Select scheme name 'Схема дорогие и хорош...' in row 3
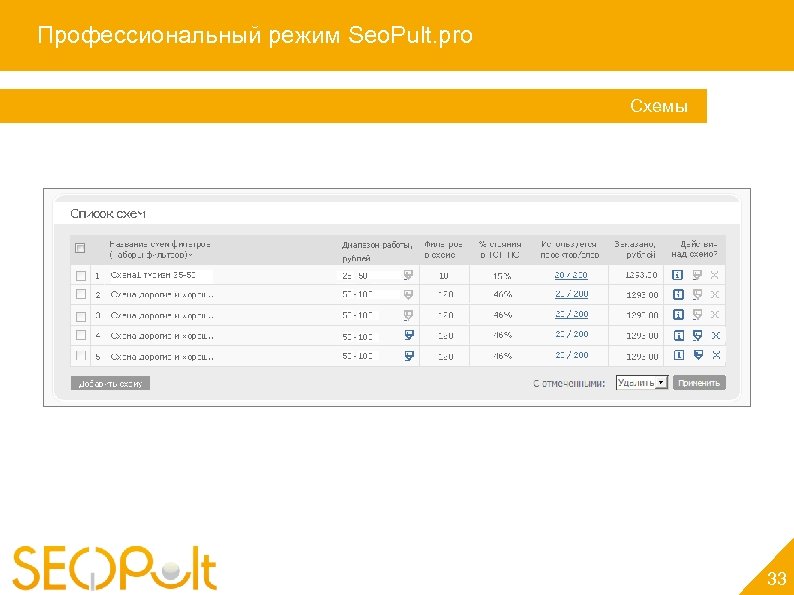This screenshot has height=595, width=794. click(162, 315)
